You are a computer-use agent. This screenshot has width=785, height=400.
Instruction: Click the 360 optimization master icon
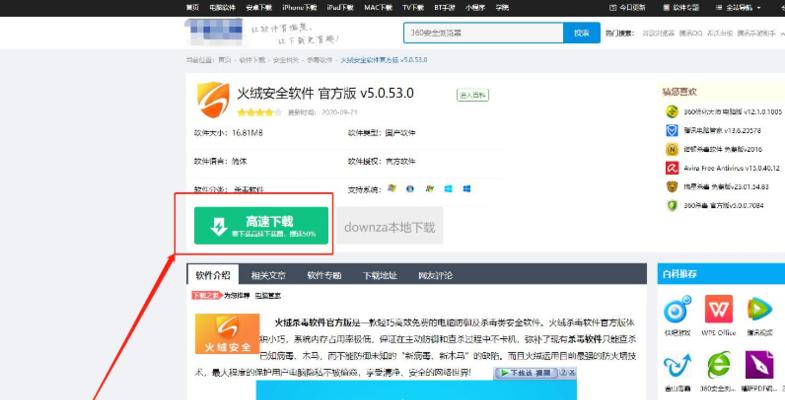pyautogui.click(x=671, y=111)
